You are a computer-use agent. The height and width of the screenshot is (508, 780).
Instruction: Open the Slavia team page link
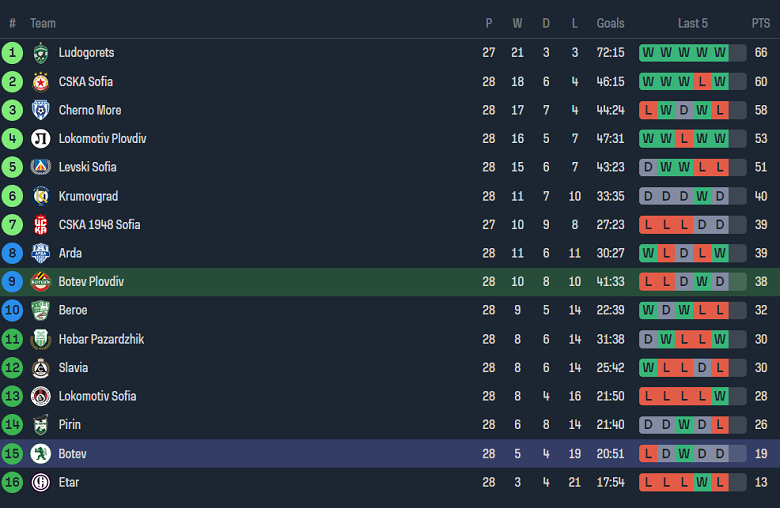pyautogui.click(x=73, y=368)
